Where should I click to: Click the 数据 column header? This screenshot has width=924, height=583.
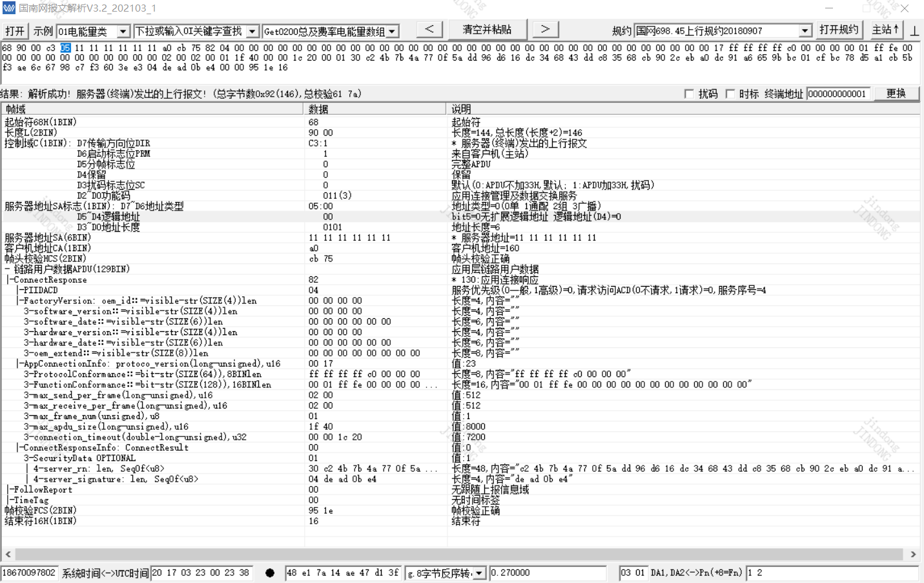375,109
